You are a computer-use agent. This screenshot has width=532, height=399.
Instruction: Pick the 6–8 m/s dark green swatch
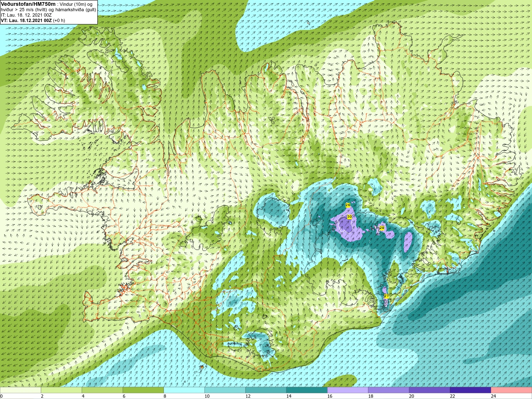(x=143, y=390)
